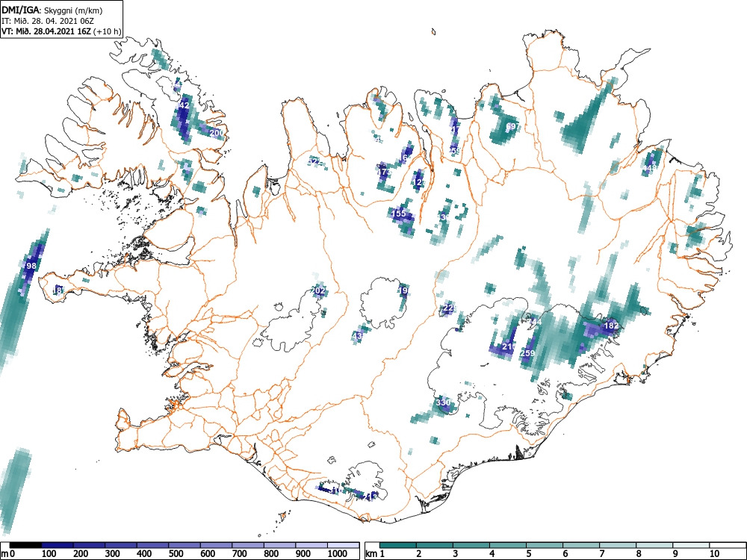Click the 'km 1' legend label
The height and width of the screenshot is (560, 747).
[x=376, y=554]
